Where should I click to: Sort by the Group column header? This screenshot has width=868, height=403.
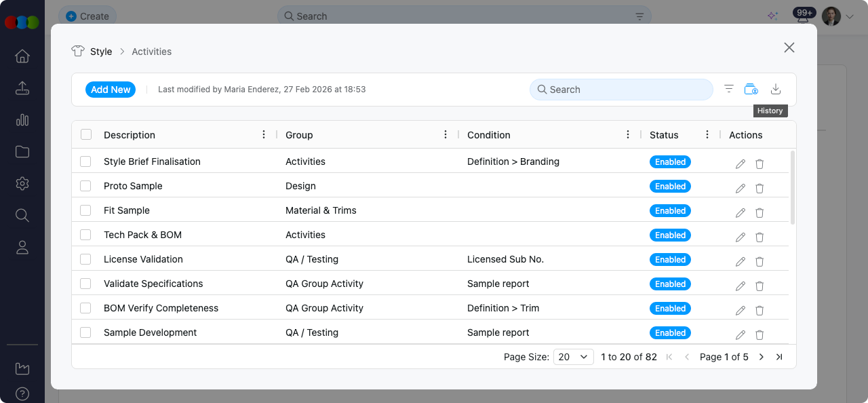point(299,135)
